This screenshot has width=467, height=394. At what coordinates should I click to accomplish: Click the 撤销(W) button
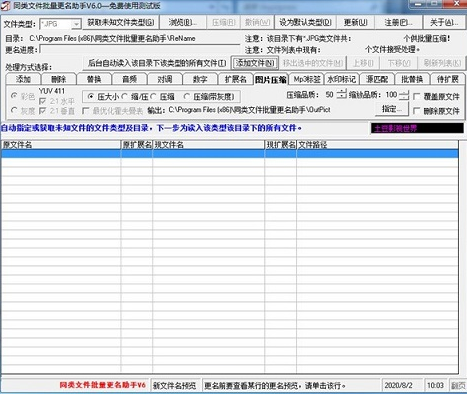tap(257, 22)
